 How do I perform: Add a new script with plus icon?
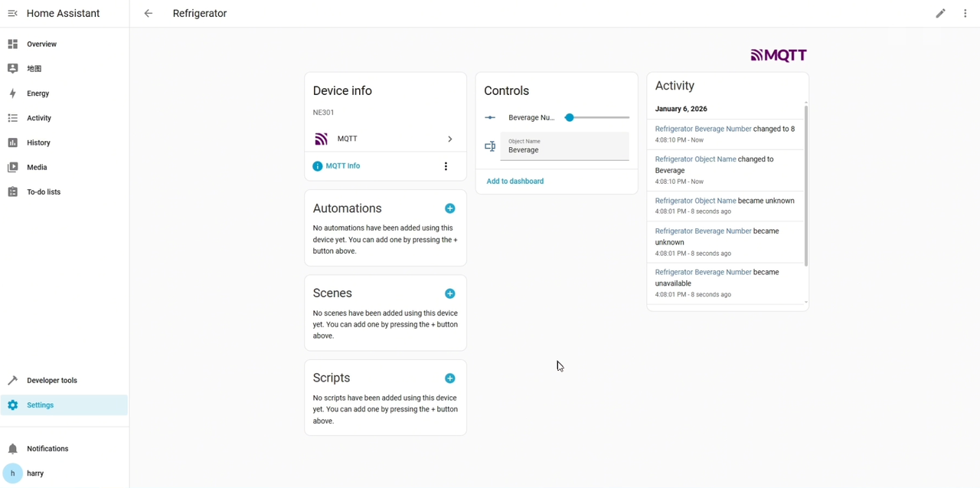coord(449,378)
